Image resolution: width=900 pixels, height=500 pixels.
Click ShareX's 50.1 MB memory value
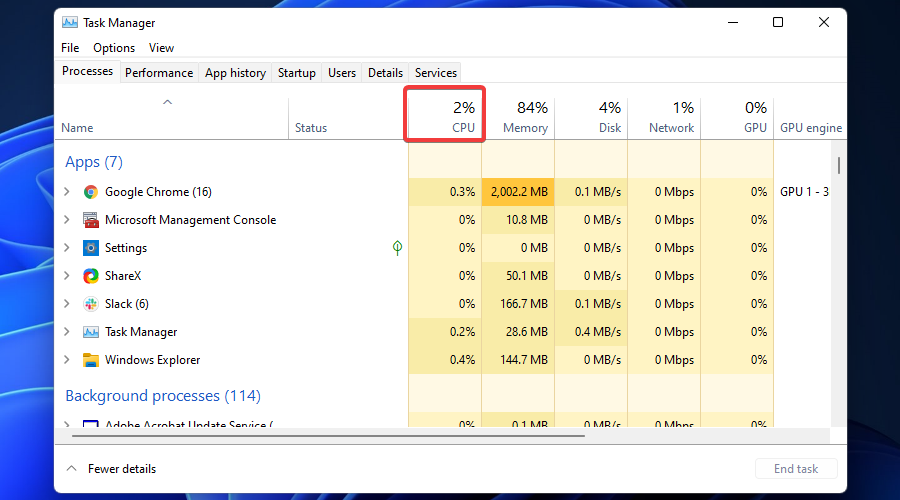point(526,276)
